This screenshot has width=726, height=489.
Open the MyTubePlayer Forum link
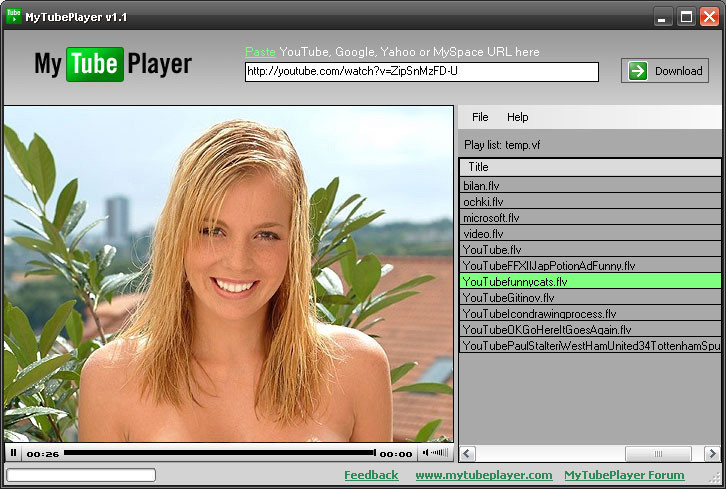pos(624,475)
